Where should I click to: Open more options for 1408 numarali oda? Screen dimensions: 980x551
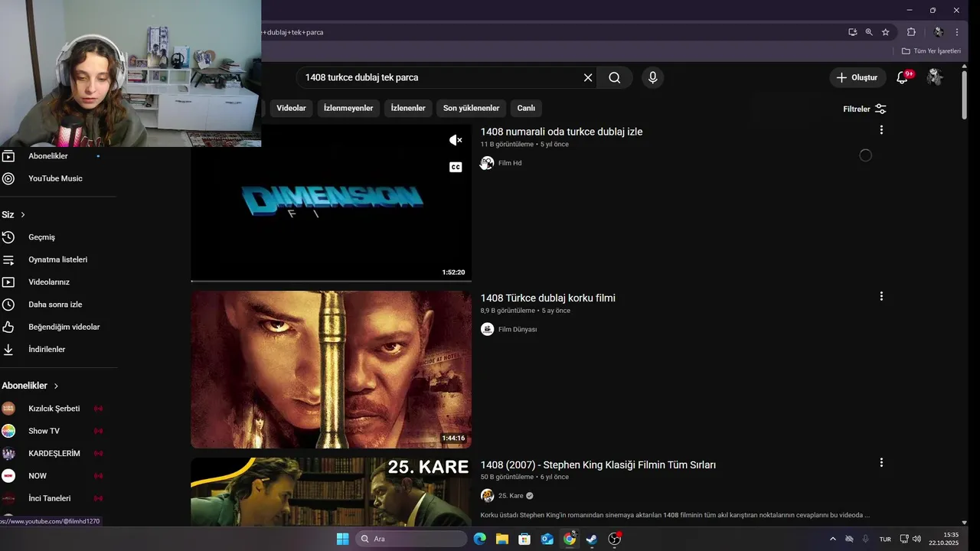click(x=881, y=130)
